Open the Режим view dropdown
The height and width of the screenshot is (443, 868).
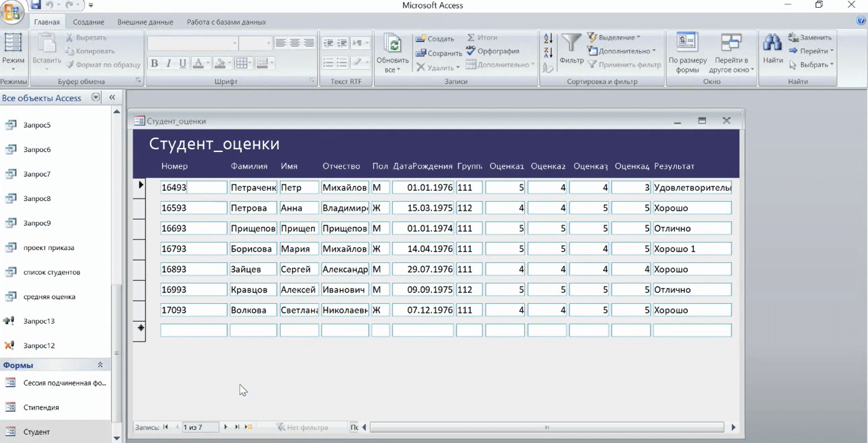tap(13, 70)
